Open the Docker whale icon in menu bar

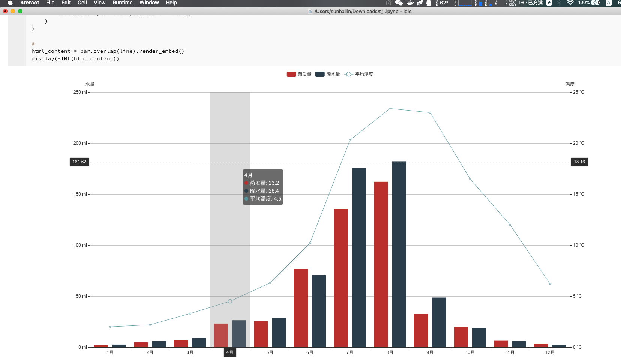point(410,3)
